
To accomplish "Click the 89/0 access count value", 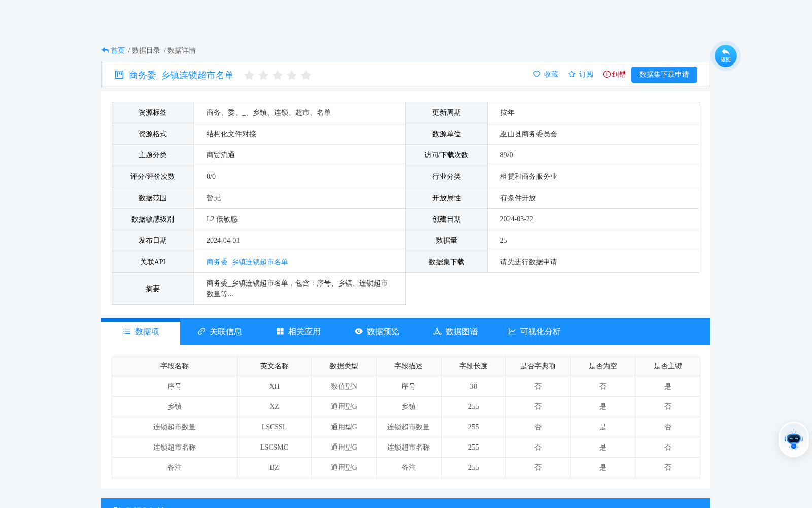I will click(x=506, y=155).
